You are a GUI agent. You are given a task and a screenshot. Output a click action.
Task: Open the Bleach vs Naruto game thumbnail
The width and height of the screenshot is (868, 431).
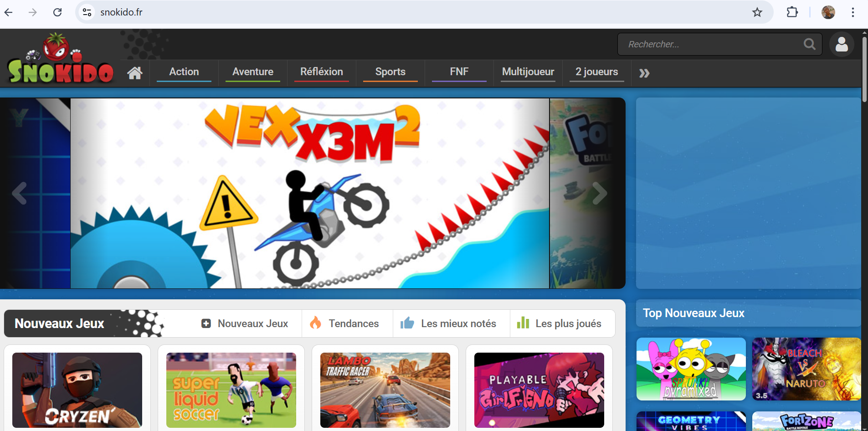[806, 369]
